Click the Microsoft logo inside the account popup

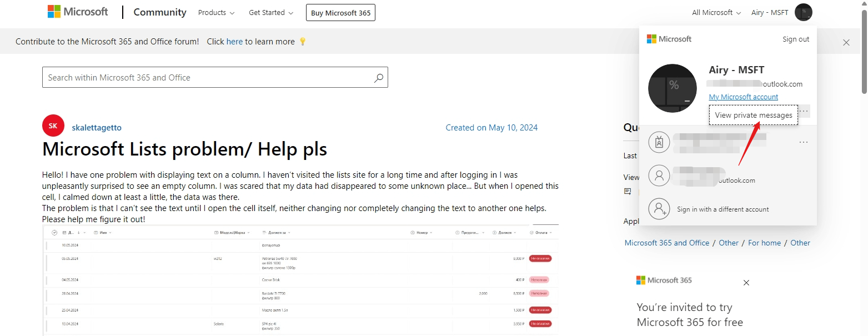(x=669, y=39)
